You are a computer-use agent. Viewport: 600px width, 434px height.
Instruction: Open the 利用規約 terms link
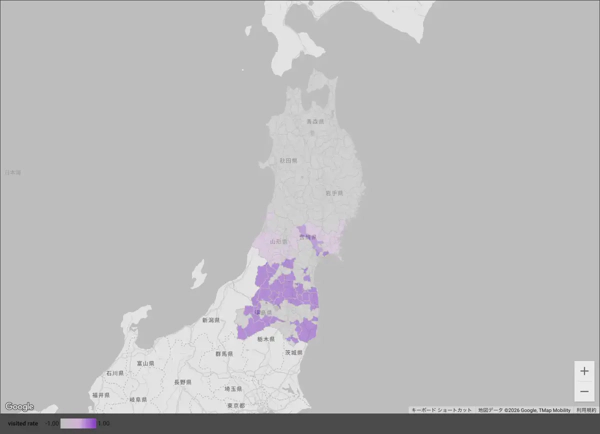586,410
